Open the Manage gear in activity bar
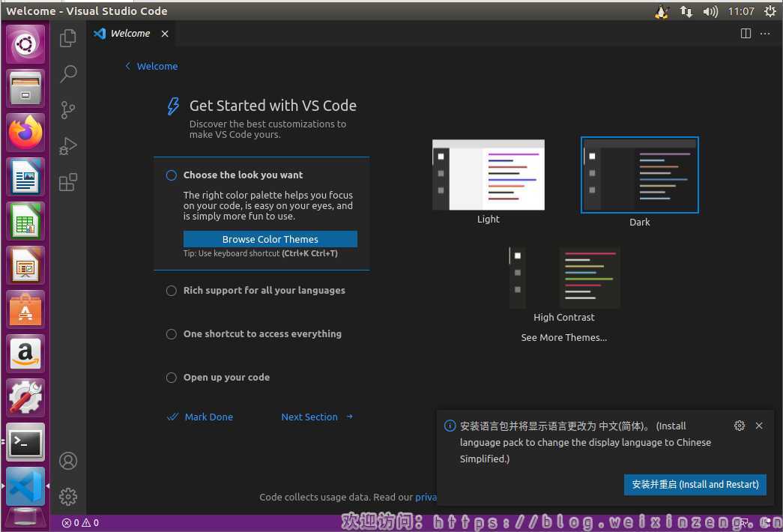The width and height of the screenshot is (783, 532). pos(68,496)
